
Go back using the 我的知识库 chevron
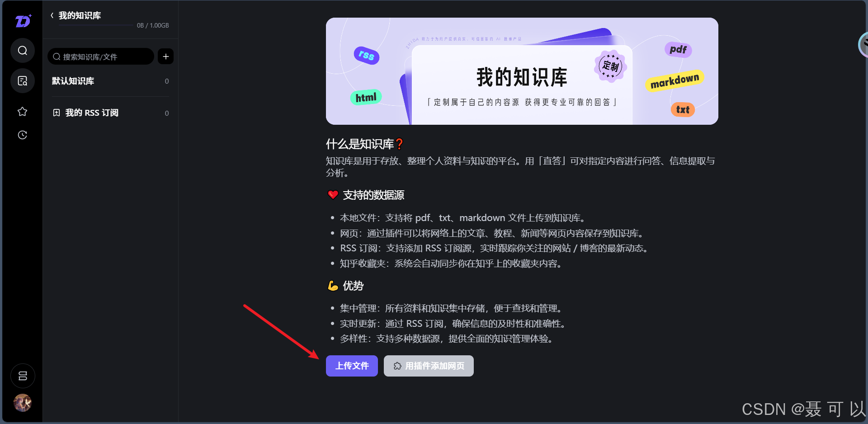[x=52, y=15]
